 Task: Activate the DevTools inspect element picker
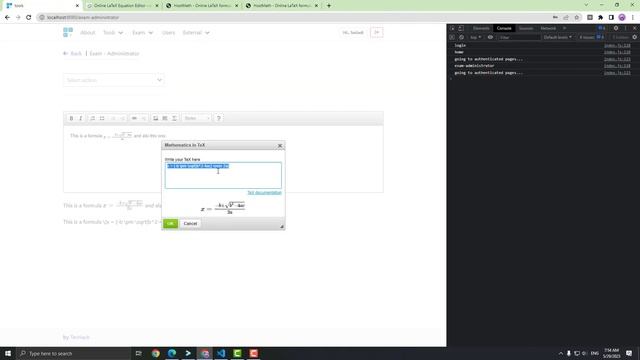click(x=452, y=28)
